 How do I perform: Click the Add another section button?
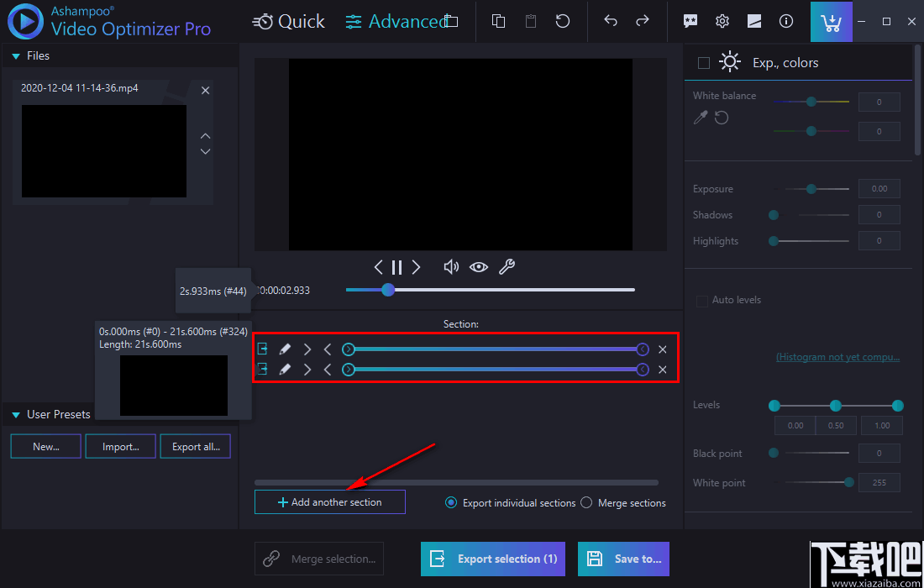(x=329, y=501)
